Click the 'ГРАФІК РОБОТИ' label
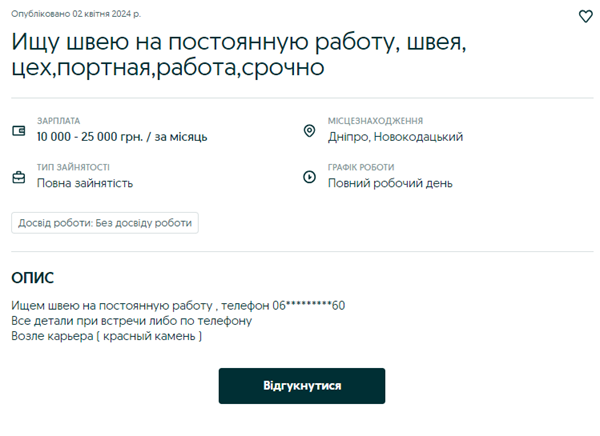600x436 pixels. [x=361, y=167]
